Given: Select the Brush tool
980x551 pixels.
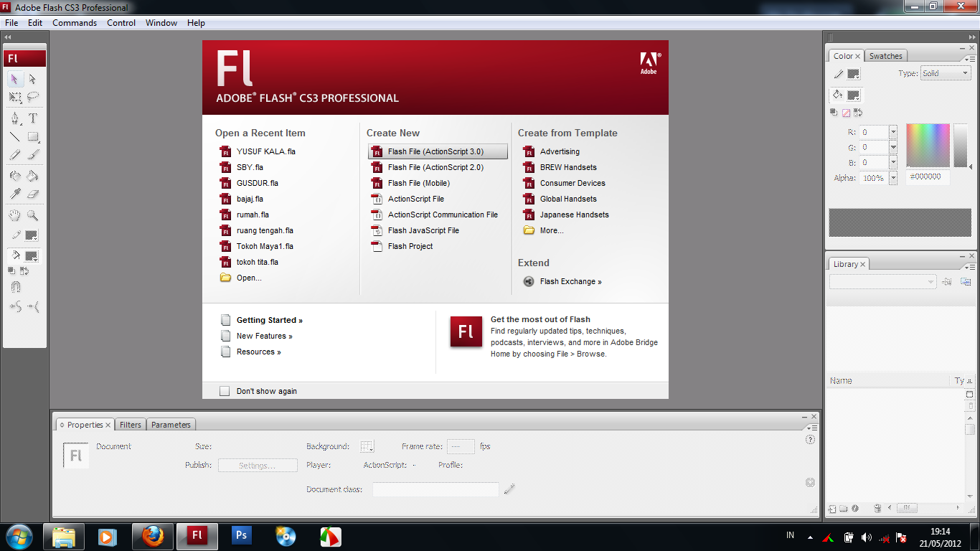Looking at the screenshot, I should point(33,154).
